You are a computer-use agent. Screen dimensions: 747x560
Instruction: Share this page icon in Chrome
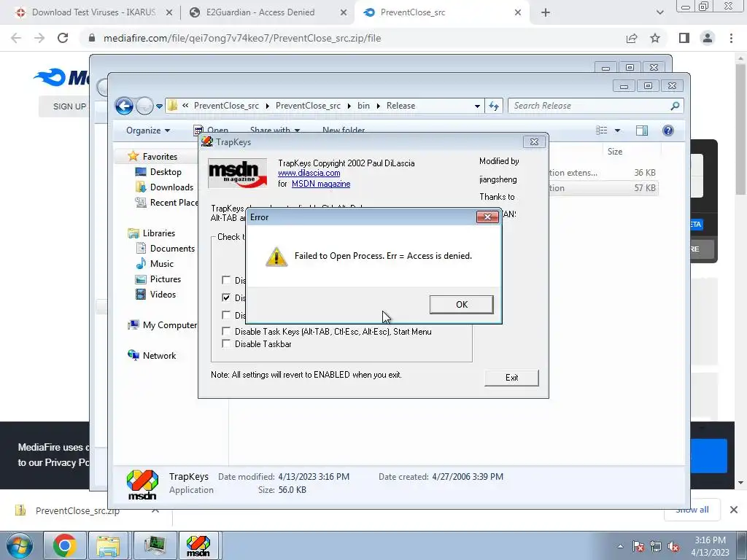point(632,38)
